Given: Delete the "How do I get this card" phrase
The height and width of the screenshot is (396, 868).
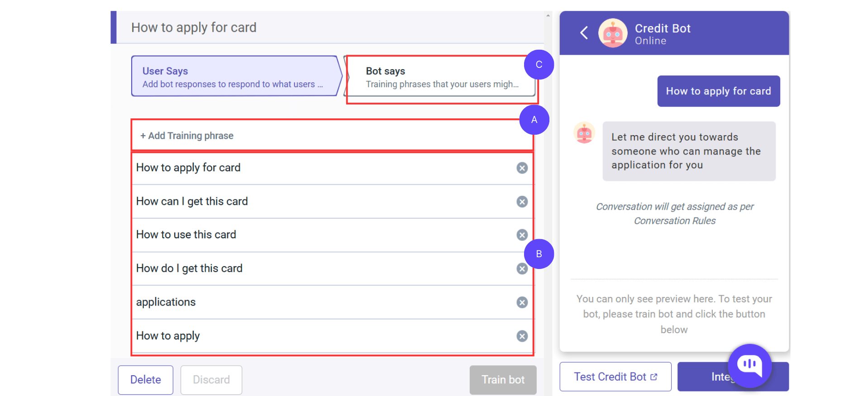Looking at the screenshot, I should click(x=522, y=269).
